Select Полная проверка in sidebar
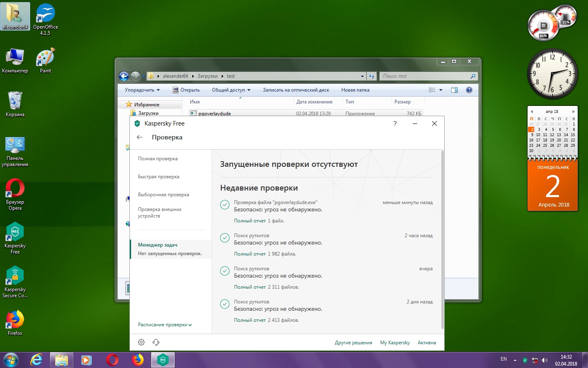Image resolution: width=588 pixels, height=368 pixels. click(x=158, y=159)
